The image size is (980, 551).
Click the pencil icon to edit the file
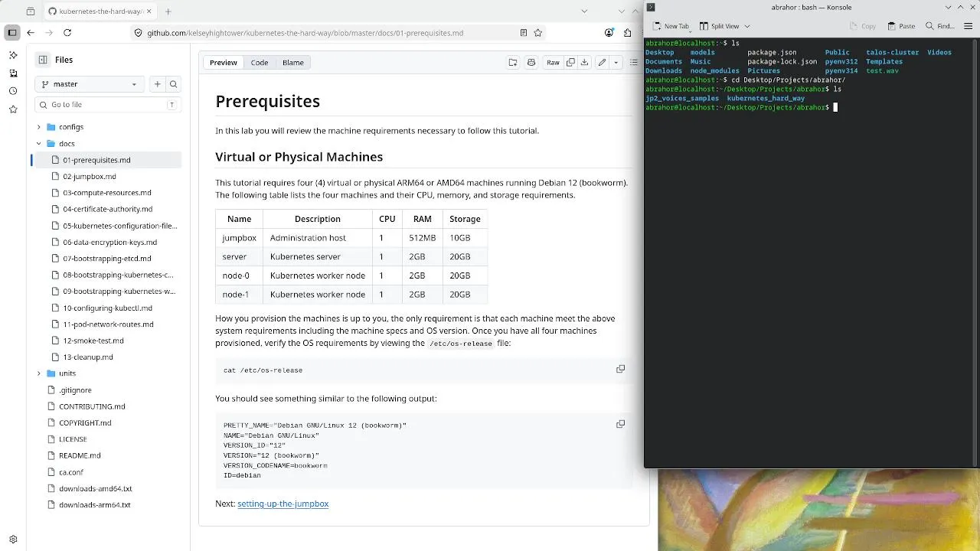pyautogui.click(x=603, y=63)
